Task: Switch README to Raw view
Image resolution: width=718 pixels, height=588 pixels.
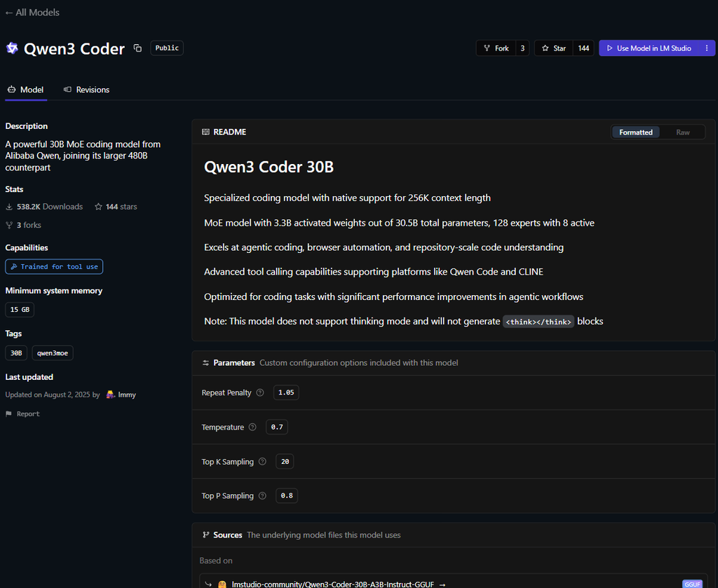Action: [x=682, y=132]
